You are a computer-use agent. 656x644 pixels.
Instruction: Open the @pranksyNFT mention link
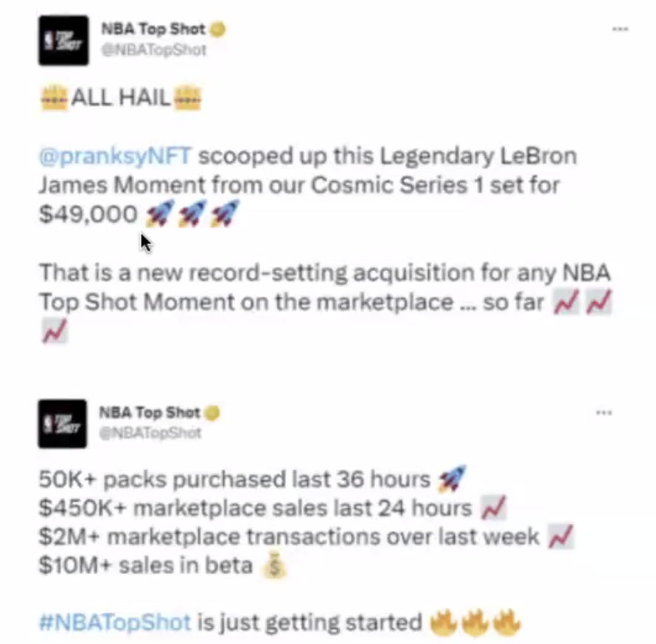(116, 156)
